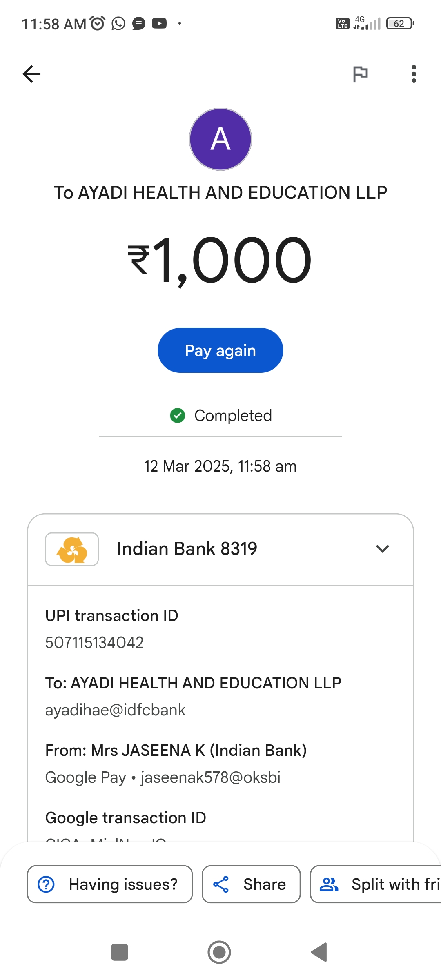
Task: Tap the Having issues? button
Action: point(110,884)
